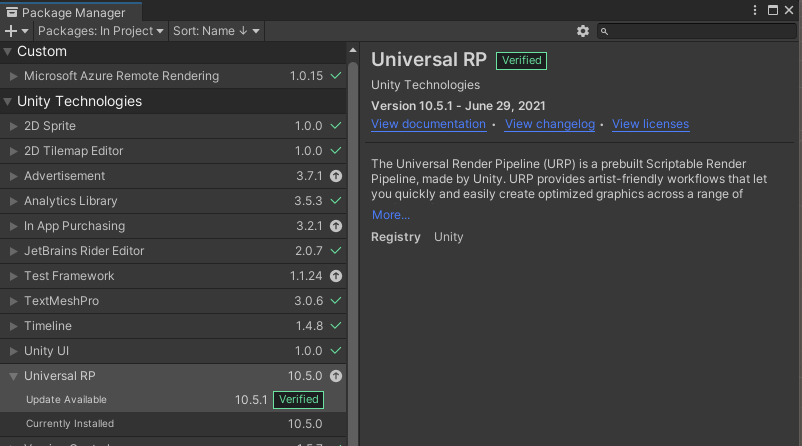Screen dimensions: 802x446
Task: Click the Verified badge beside Universal RP title
Action: [521, 60]
